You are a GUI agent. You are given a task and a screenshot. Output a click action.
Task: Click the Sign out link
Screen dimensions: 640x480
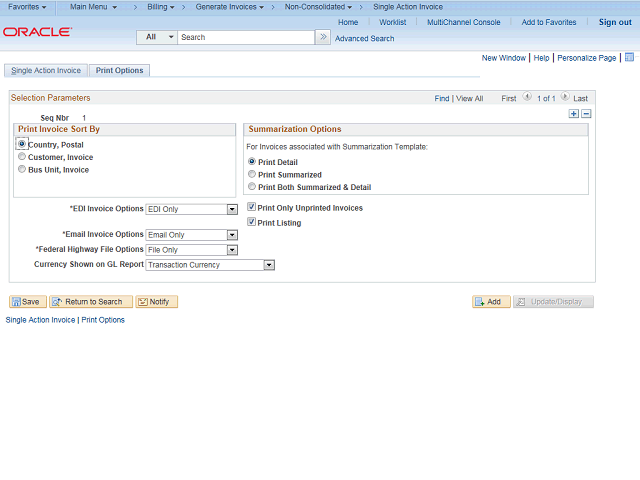(615, 22)
